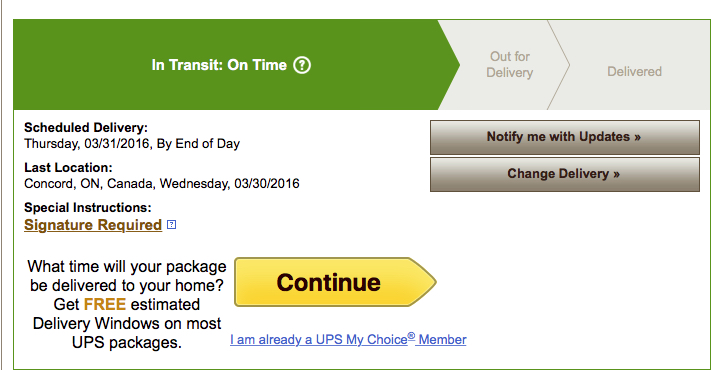Click the Scheduled Delivery heading

point(86,127)
